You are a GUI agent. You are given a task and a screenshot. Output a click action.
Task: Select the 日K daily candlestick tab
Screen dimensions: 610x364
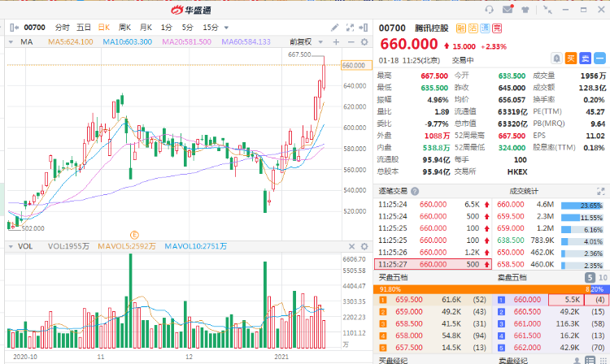click(x=104, y=28)
